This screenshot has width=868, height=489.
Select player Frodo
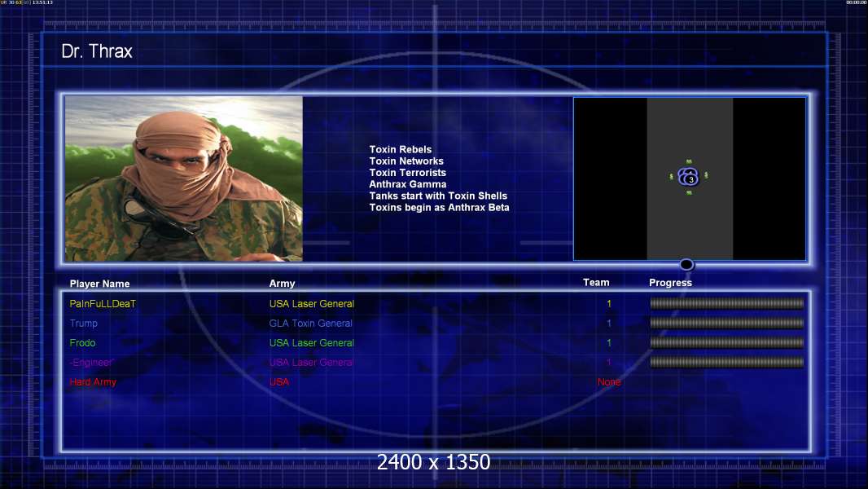[82, 343]
